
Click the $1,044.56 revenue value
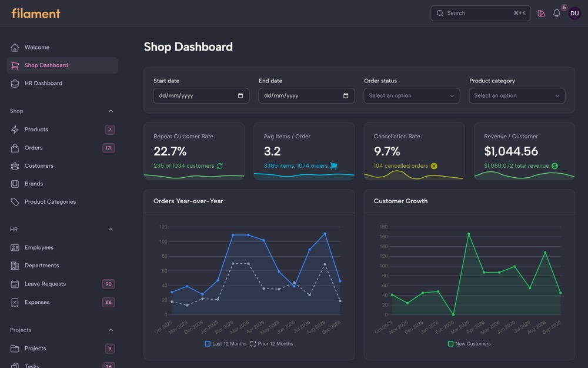point(511,151)
